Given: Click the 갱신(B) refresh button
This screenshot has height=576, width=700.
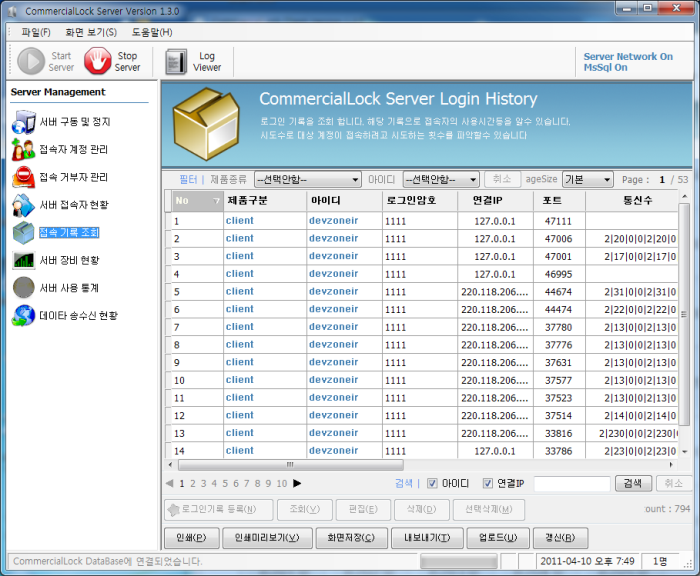Looking at the screenshot, I should point(560,538).
